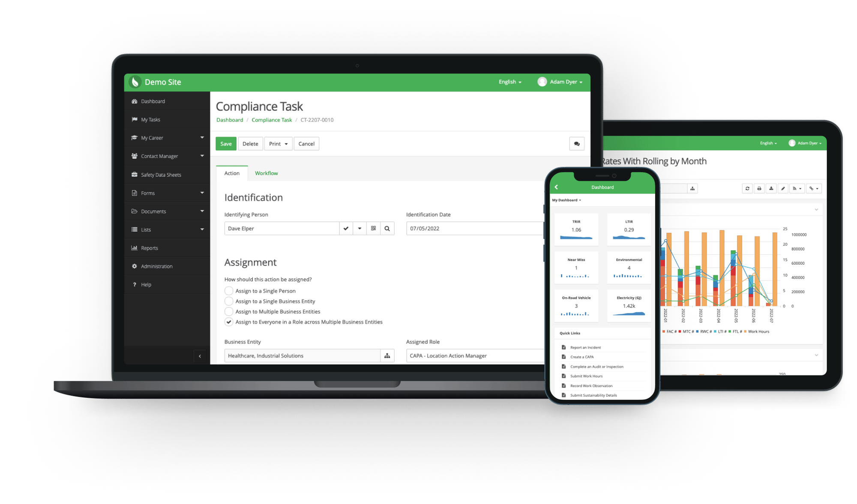Toggle Assign to Everyone in a Role checkbox

(x=230, y=322)
